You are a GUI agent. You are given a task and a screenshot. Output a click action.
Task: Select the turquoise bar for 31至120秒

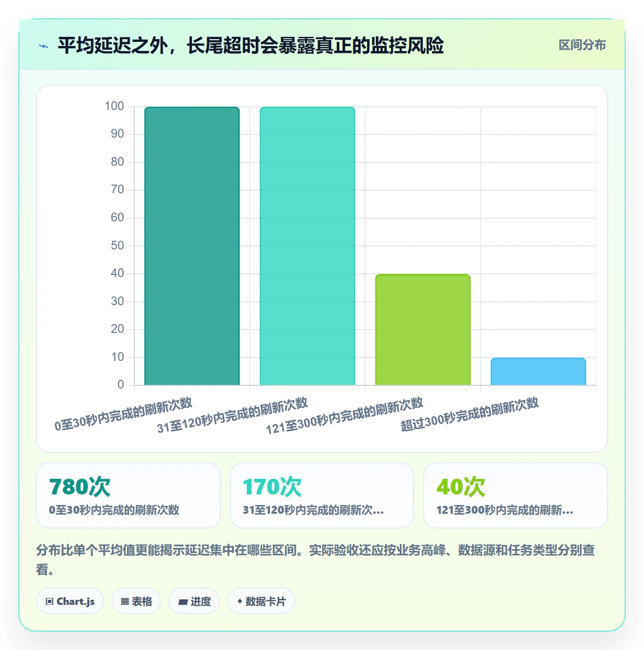click(x=307, y=246)
